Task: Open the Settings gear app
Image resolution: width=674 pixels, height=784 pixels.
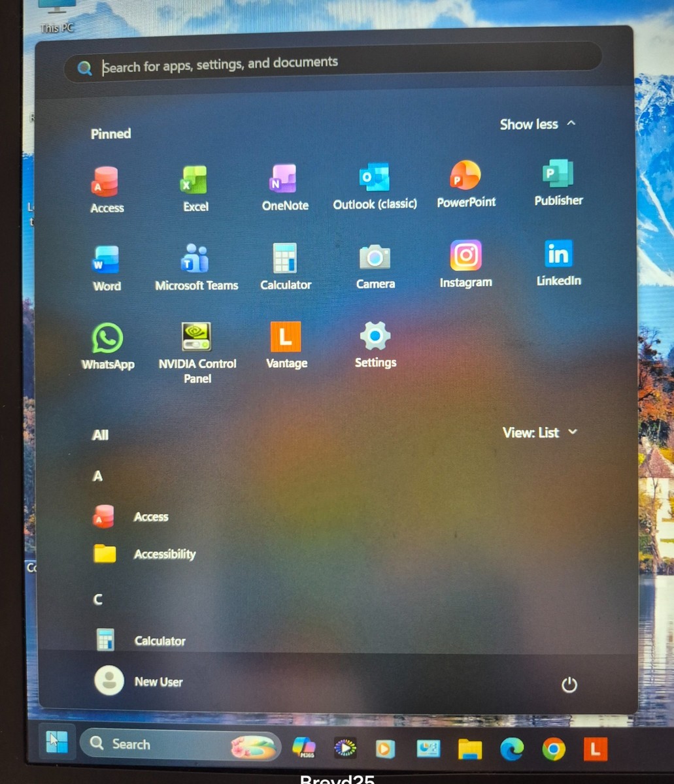Action: 375,344
